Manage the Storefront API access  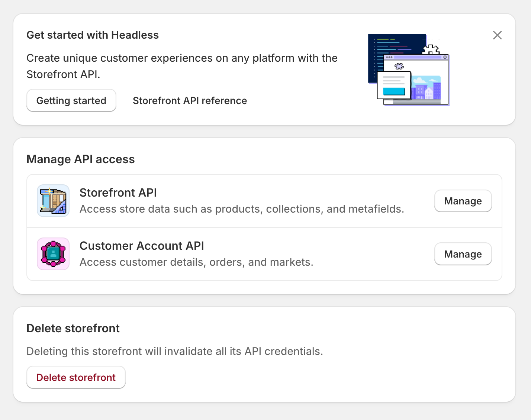pos(463,201)
